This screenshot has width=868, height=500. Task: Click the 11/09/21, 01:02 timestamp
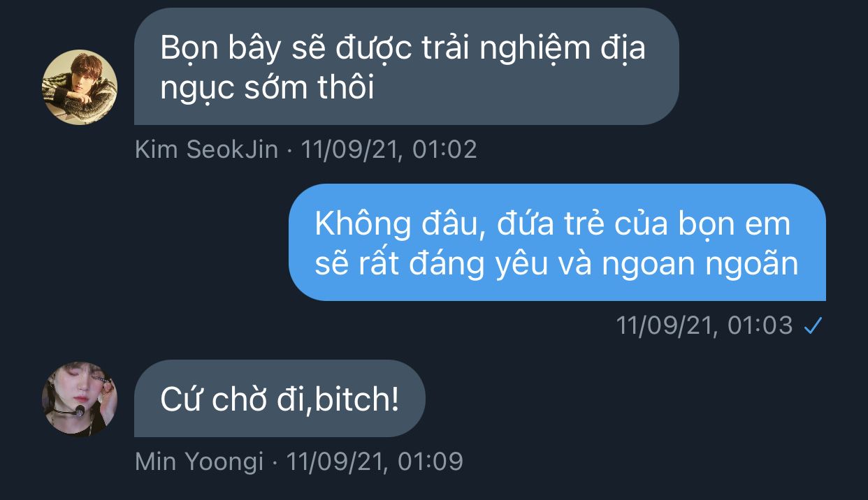point(389,149)
